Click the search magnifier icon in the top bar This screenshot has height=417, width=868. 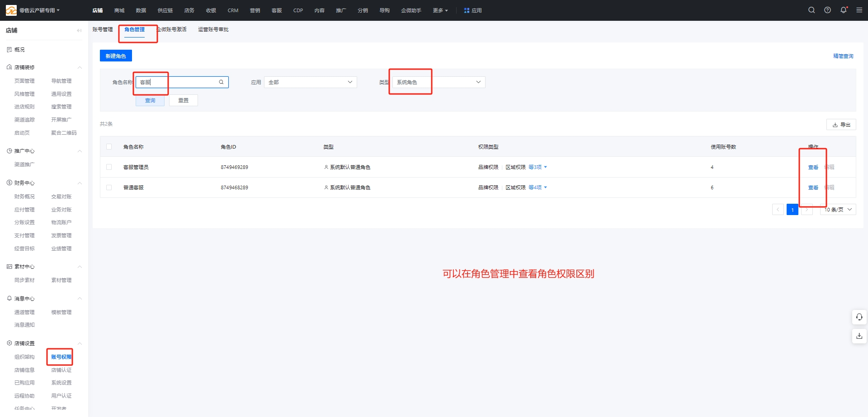click(811, 10)
